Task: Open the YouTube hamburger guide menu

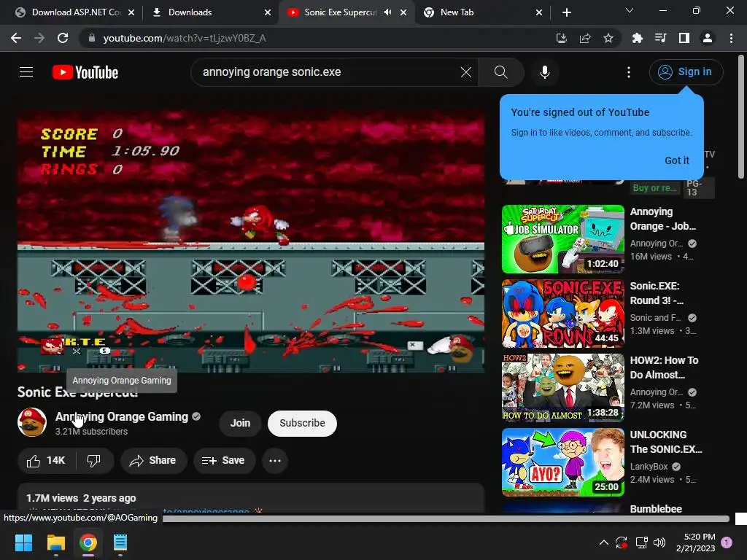Action: pyautogui.click(x=26, y=72)
